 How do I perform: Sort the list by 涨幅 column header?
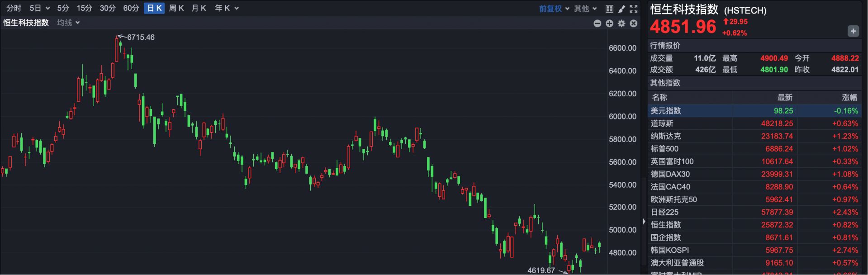849,97
